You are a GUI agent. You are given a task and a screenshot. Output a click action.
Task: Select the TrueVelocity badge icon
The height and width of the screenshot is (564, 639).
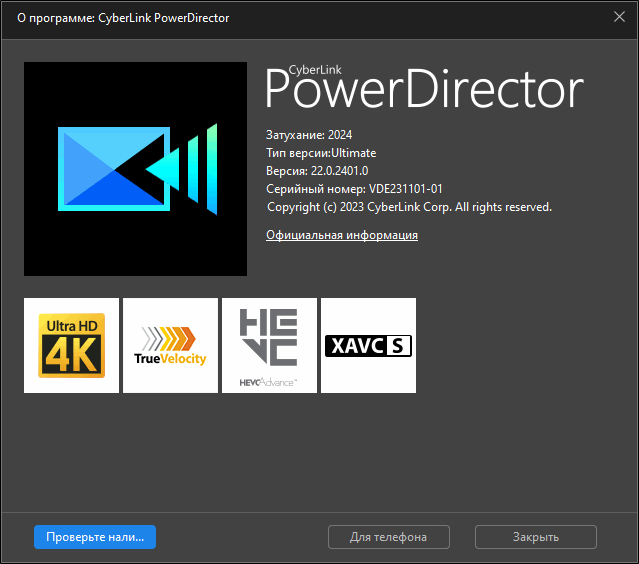point(170,345)
